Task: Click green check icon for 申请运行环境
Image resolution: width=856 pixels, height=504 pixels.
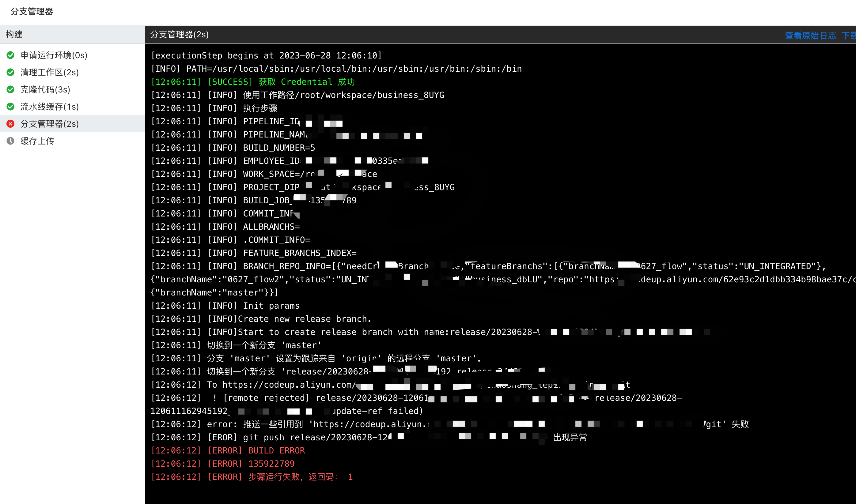Action: click(10, 55)
